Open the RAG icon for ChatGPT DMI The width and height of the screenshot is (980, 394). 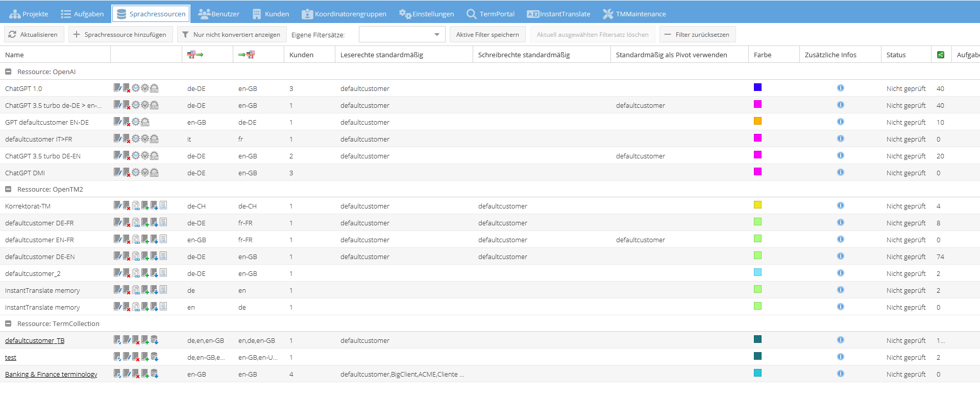pos(154,173)
